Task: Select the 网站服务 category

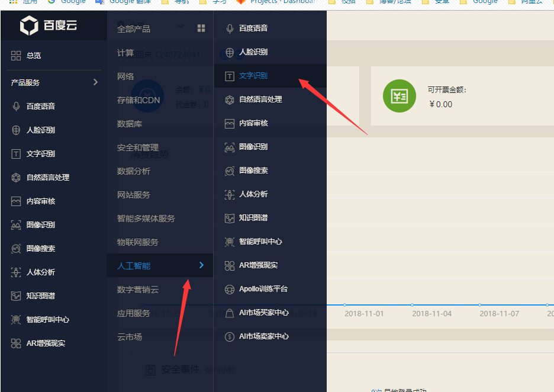Action: coord(134,195)
